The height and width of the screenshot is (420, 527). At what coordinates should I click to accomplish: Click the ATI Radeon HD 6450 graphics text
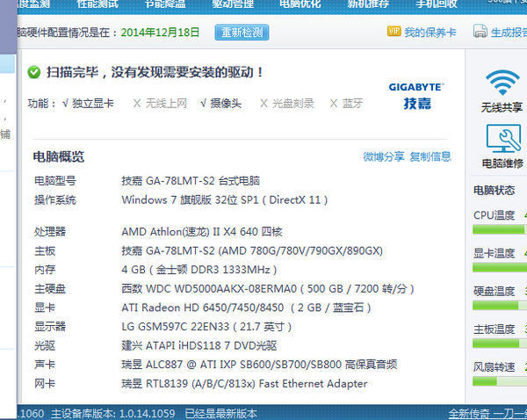point(246,308)
